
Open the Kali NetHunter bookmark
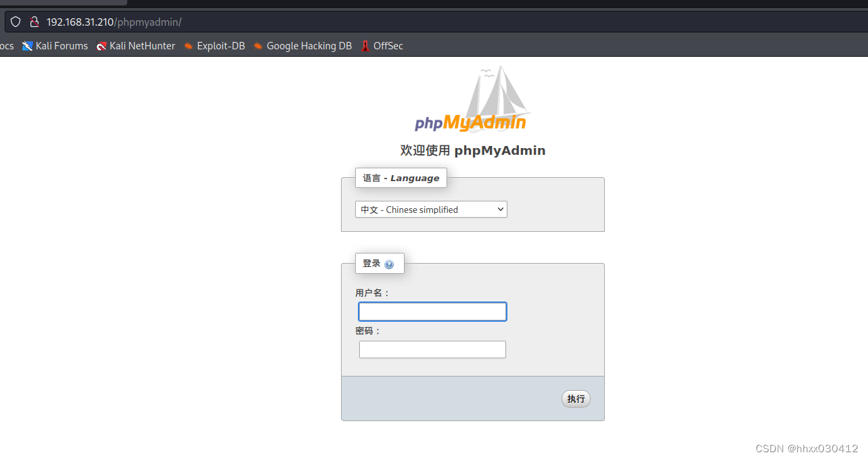click(135, 46)
